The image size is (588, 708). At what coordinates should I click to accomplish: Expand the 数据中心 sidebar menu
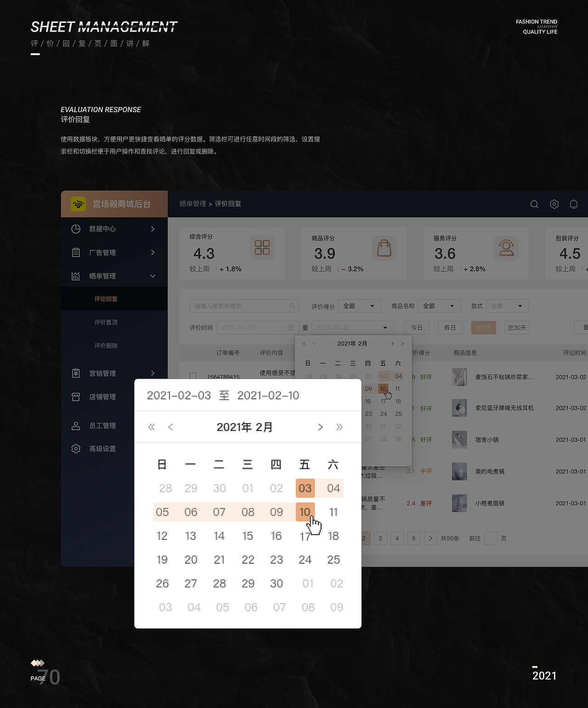pyautogui.click(x=153, y=229)
